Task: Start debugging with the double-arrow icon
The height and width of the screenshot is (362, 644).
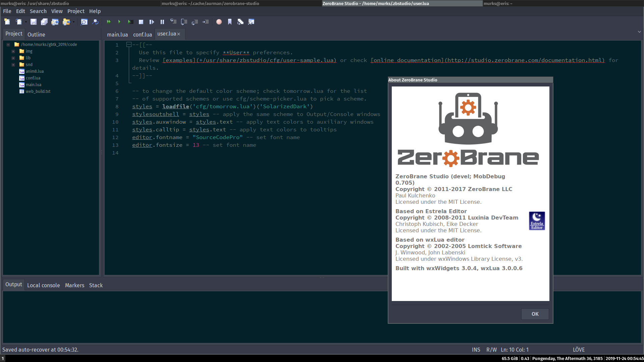Action: 109,22
